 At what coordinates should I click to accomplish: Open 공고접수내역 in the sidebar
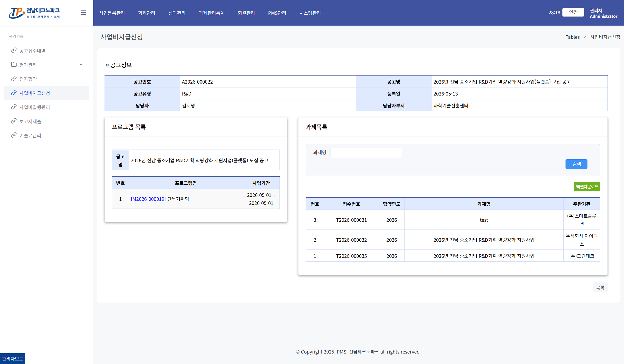tap(32, 51)
